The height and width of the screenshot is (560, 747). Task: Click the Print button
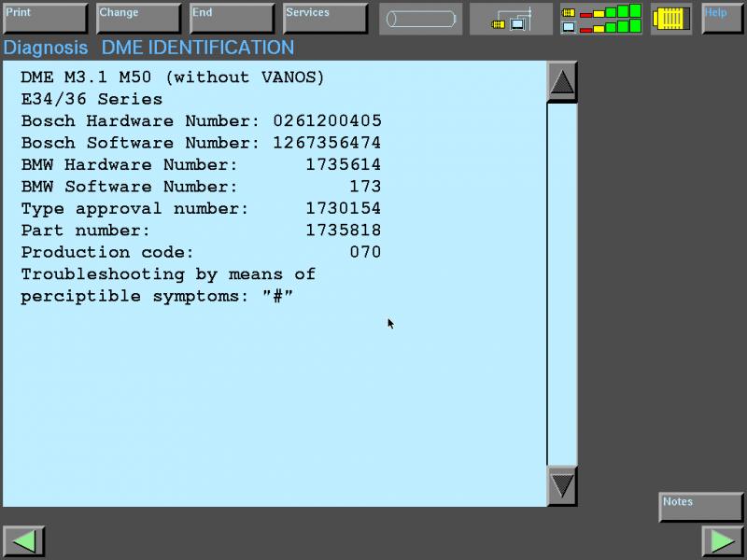(x=45, y=19)
